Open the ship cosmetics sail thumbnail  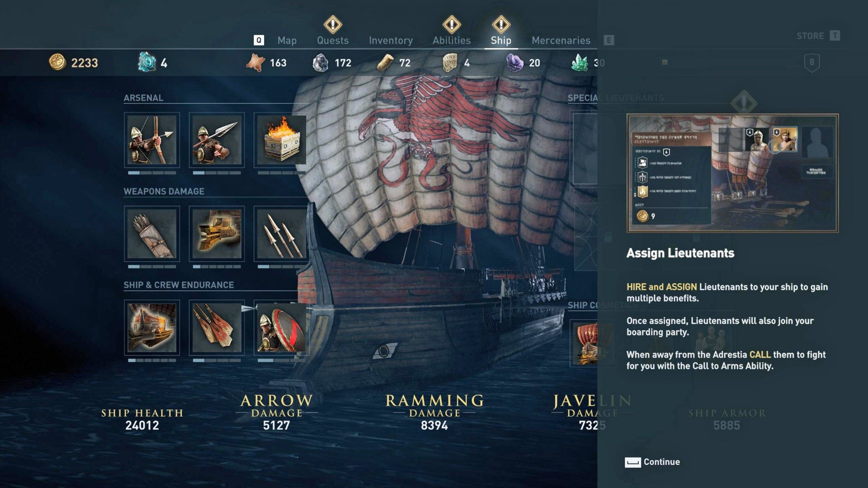pyautogui.click(x=584, y=343)
